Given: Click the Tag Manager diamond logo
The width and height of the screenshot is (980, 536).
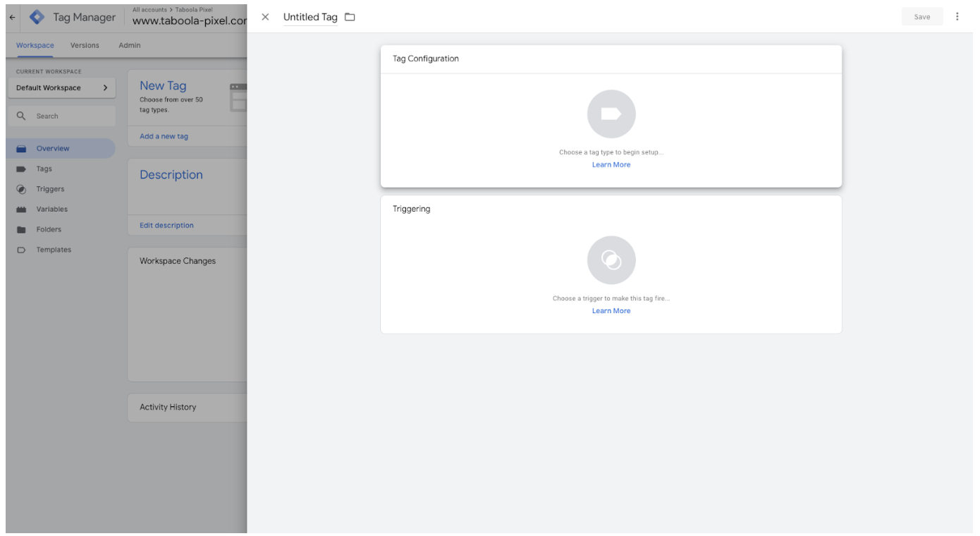Looking at the screenshot, I should coord(37,17).
